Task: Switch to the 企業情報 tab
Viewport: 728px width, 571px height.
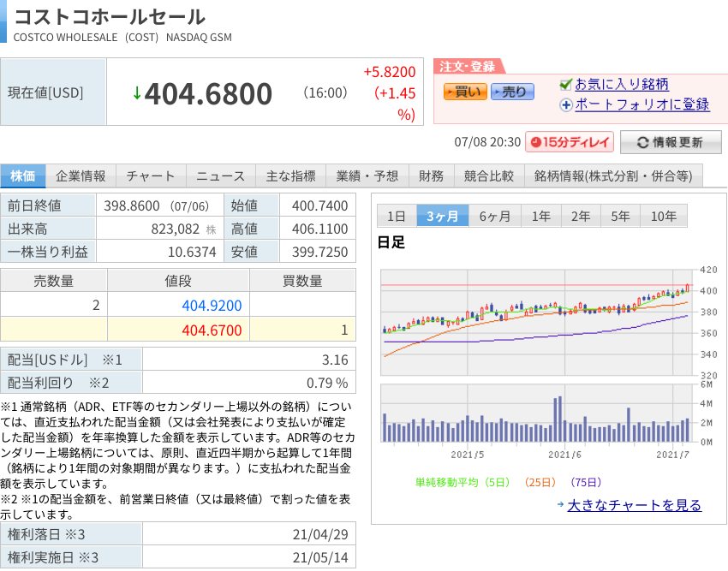Action: tap(81, 176)
